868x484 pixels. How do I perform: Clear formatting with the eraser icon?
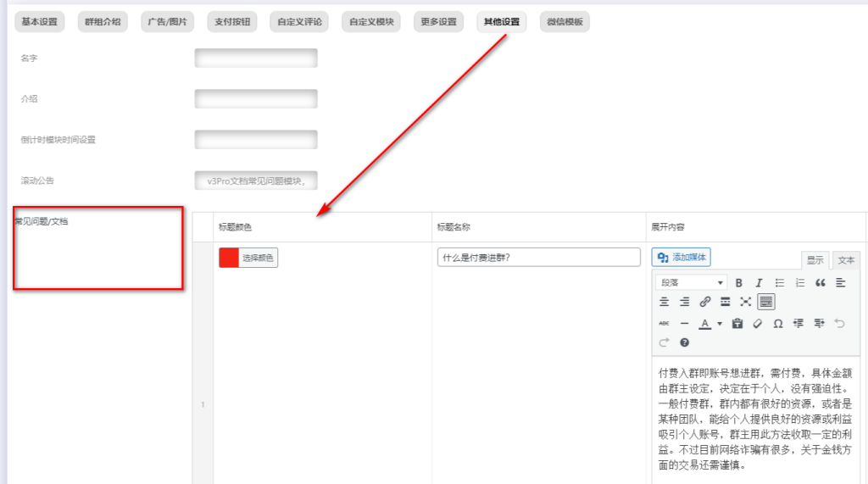point(758,324)
